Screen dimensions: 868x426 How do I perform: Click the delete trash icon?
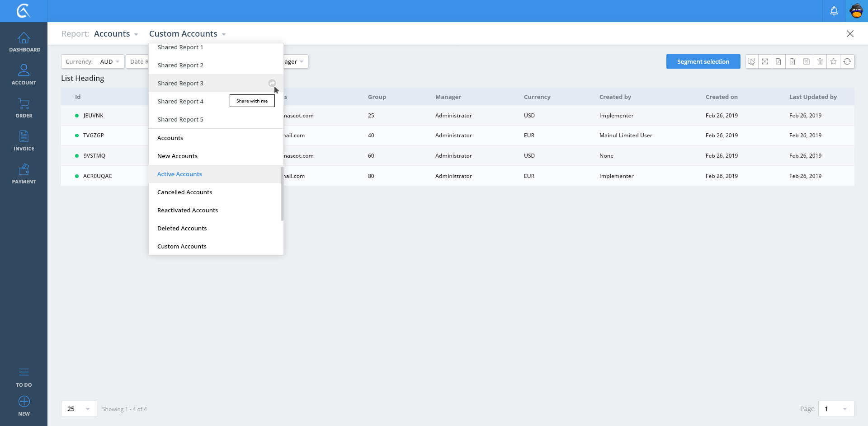pos(820,61)
